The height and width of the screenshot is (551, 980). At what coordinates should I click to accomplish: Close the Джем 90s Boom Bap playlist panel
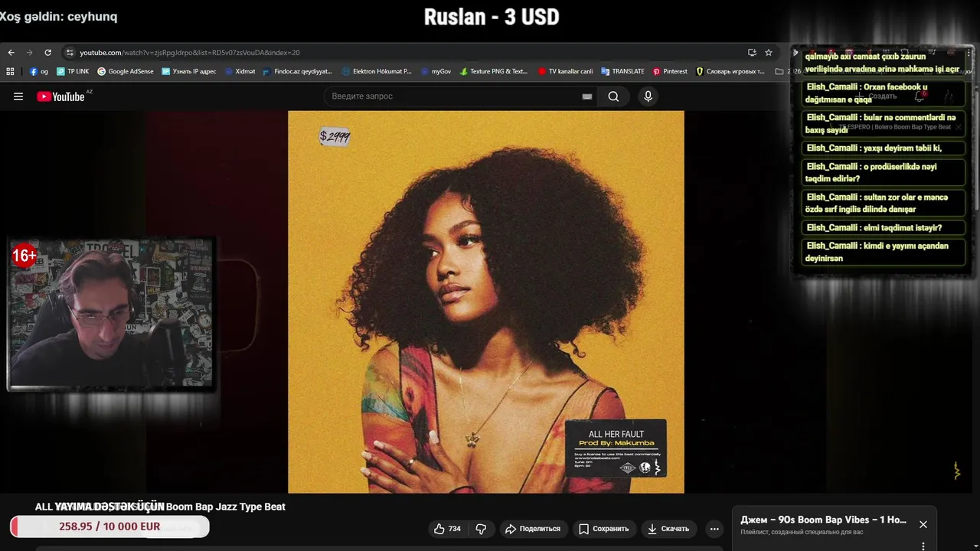923,524
